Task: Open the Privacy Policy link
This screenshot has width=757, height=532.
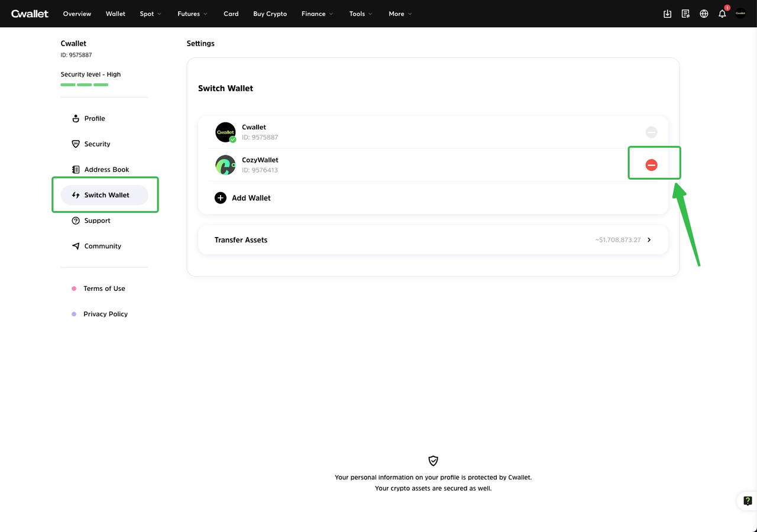Action: click(105, 314)
